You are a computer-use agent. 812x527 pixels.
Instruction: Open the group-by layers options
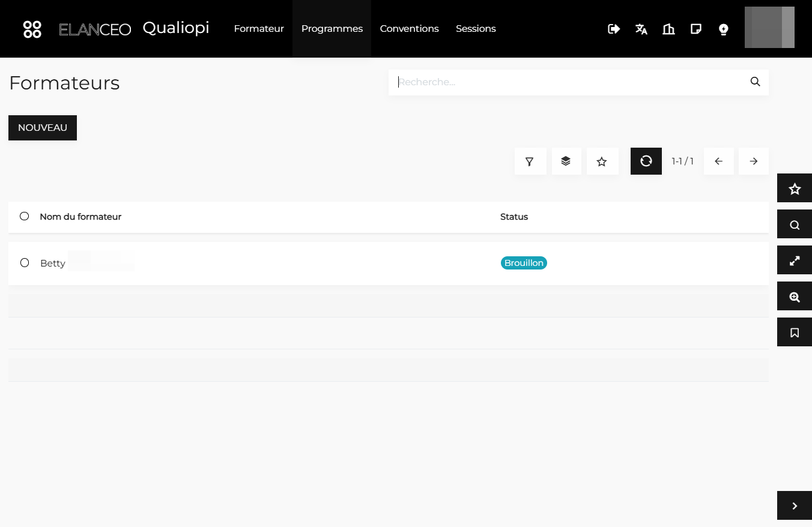(x=566, y=161)
